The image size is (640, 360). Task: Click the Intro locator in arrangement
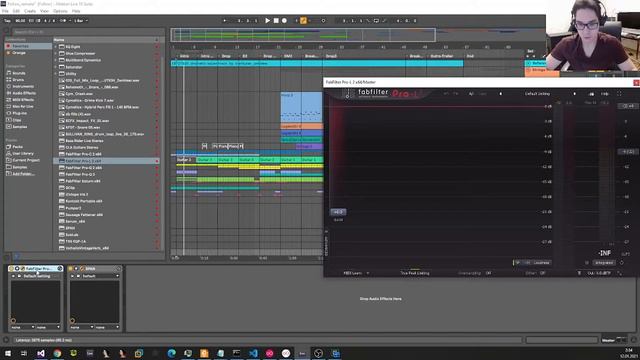point(184,56)
